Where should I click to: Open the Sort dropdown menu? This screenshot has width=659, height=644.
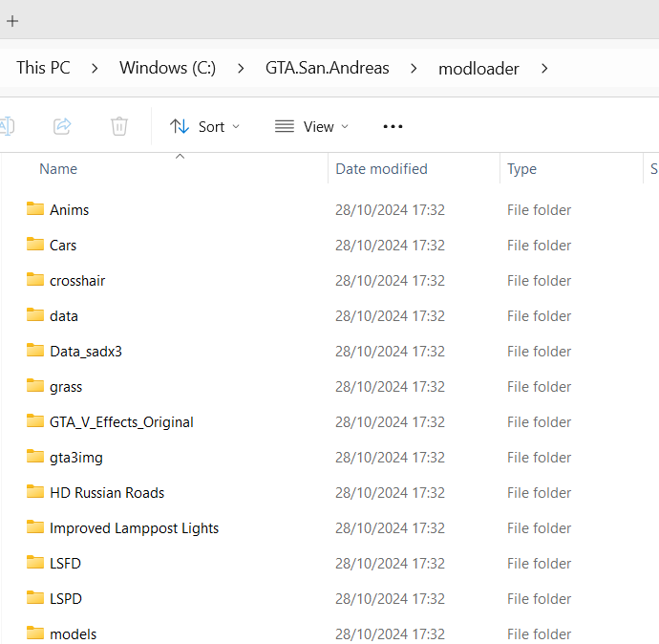pyautogui.click(x=204, y=126)
